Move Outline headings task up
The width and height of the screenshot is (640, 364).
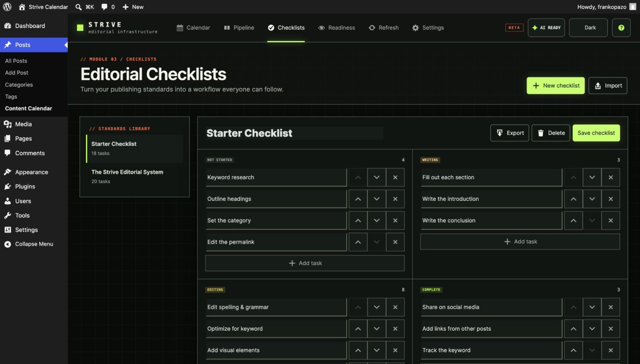358,199
